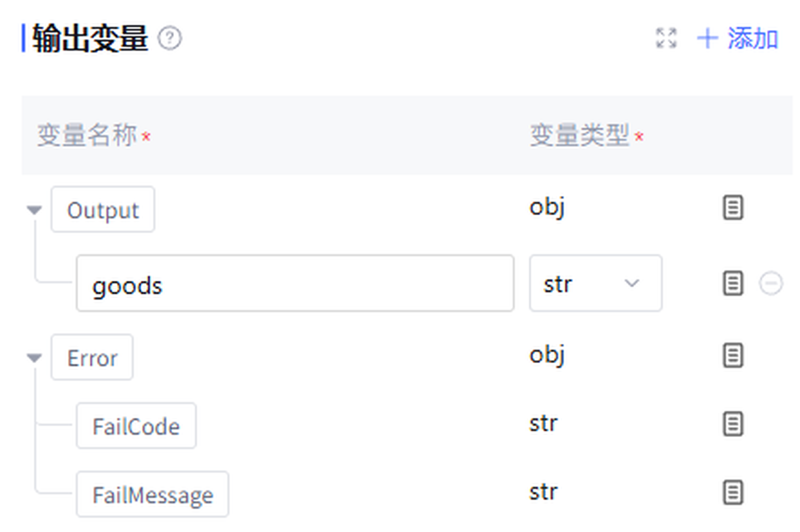
Task: Collapse the Output tree node
Action: point(34,210)
